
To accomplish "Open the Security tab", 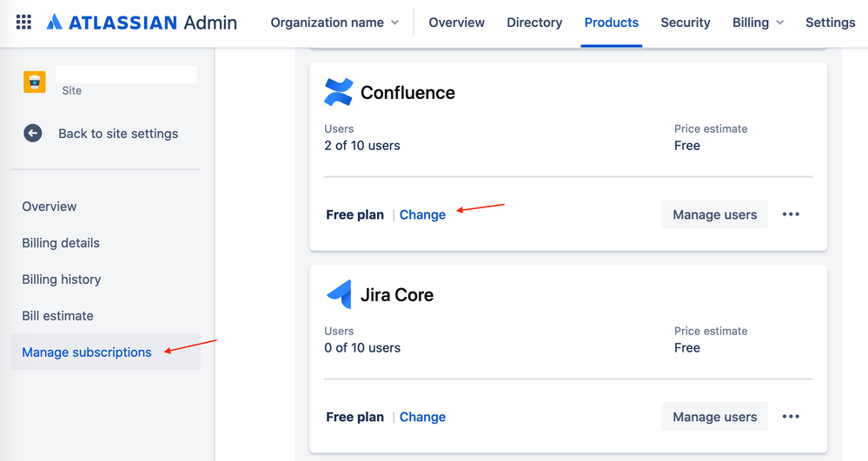I will tap(686, 23).
